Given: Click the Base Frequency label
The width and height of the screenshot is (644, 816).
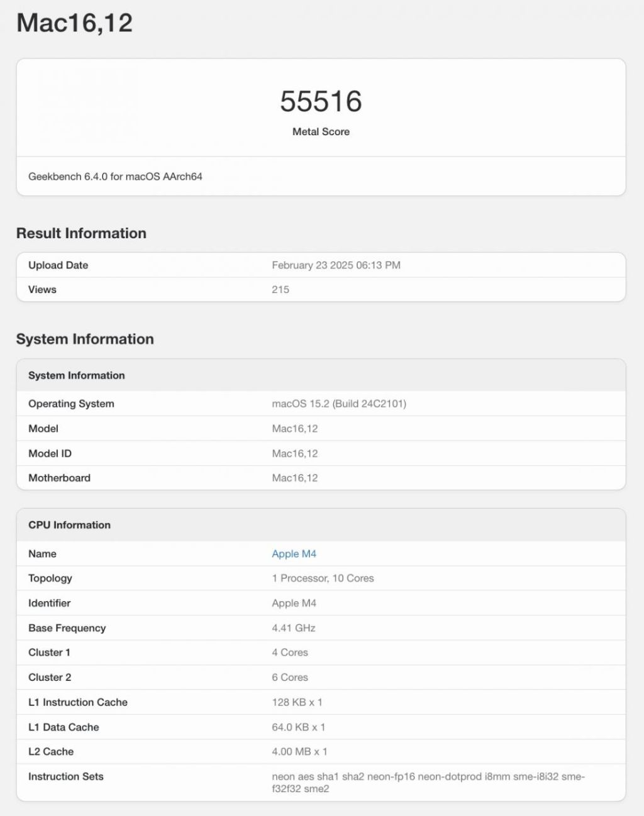Looking at the screenshot, I should coord(67,628).
